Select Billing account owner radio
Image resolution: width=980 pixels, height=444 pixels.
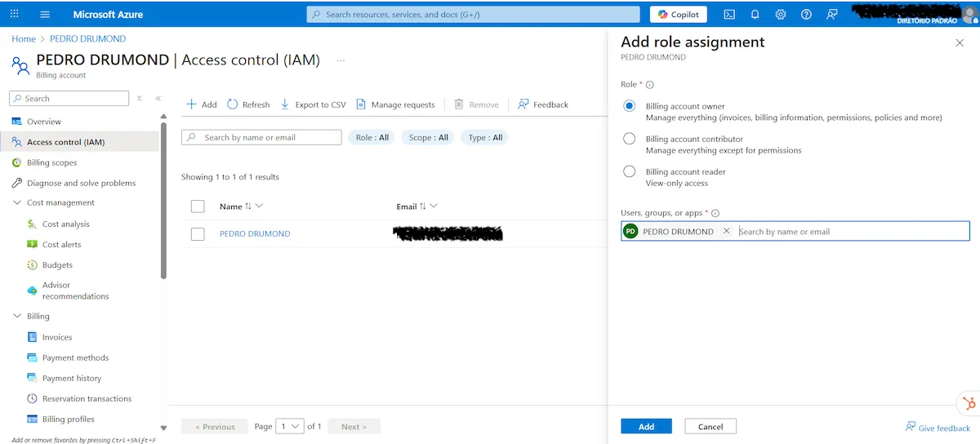point(629,106)
